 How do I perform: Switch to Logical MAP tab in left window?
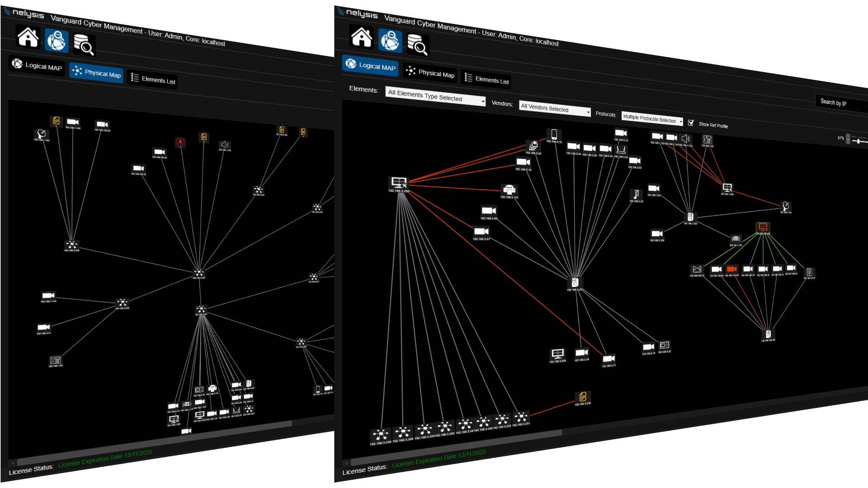pos(37,66)
